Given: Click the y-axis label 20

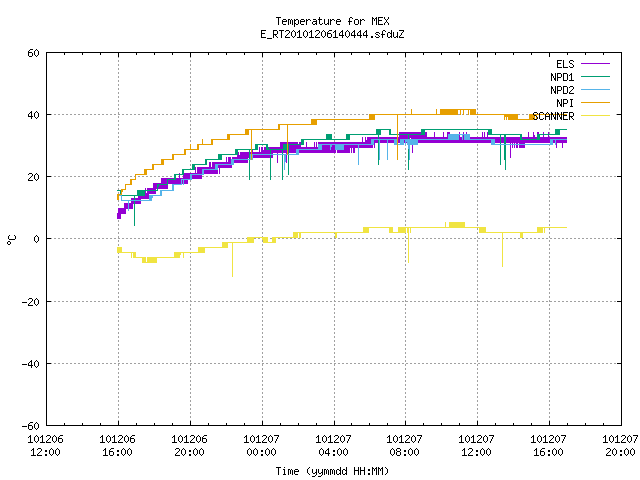Looking at the screenshot, I should click(x=33, y=177).
